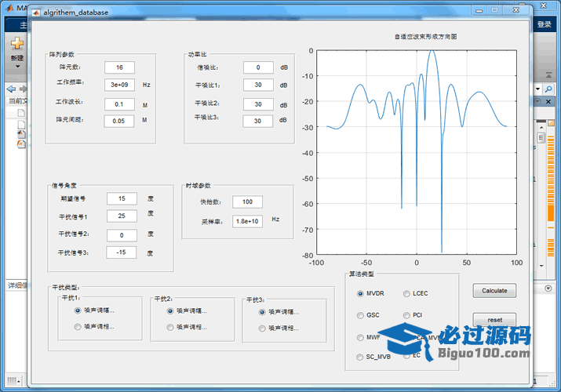The width and height of the screenshot is (561, 392).
Task: Select the MATLAB script file icon in file list
Action: (x=21, y=134)
